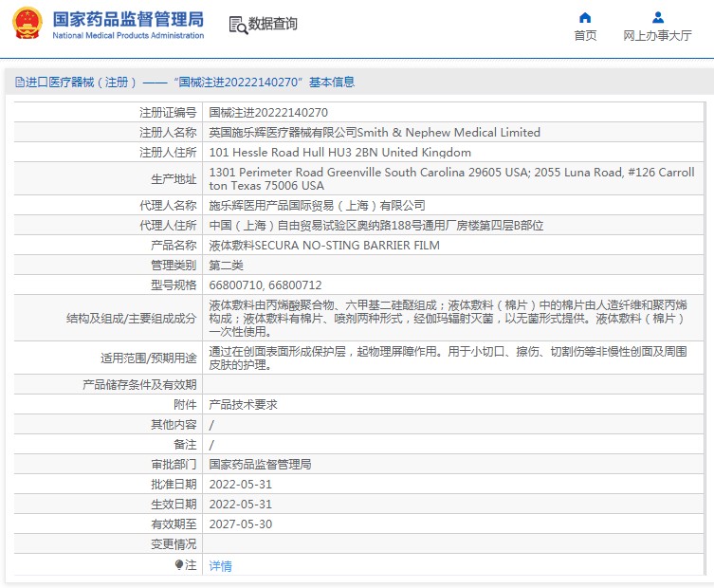Click National Medical Products Administration subtitle
The width and height of the screenshot is (714, 588).
pyautogui.click(x=128, y=35)
